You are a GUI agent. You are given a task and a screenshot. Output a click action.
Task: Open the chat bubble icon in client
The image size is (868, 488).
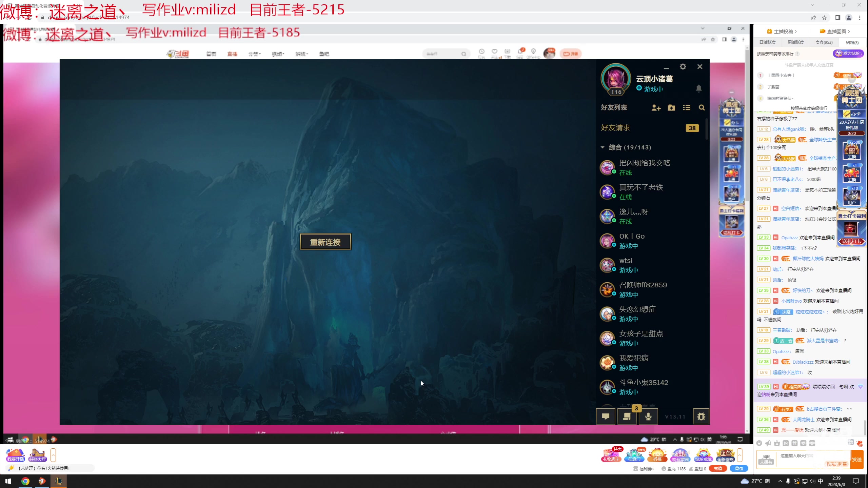(x=606, y=416)
